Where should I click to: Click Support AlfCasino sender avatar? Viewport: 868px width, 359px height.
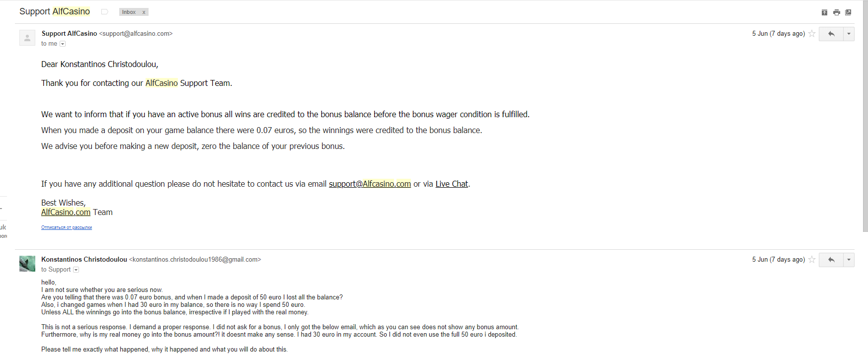(x=27, y=38)
